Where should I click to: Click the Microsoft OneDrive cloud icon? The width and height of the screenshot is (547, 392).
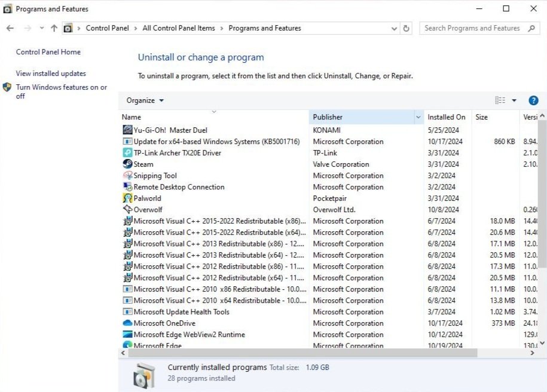(128, 323)
